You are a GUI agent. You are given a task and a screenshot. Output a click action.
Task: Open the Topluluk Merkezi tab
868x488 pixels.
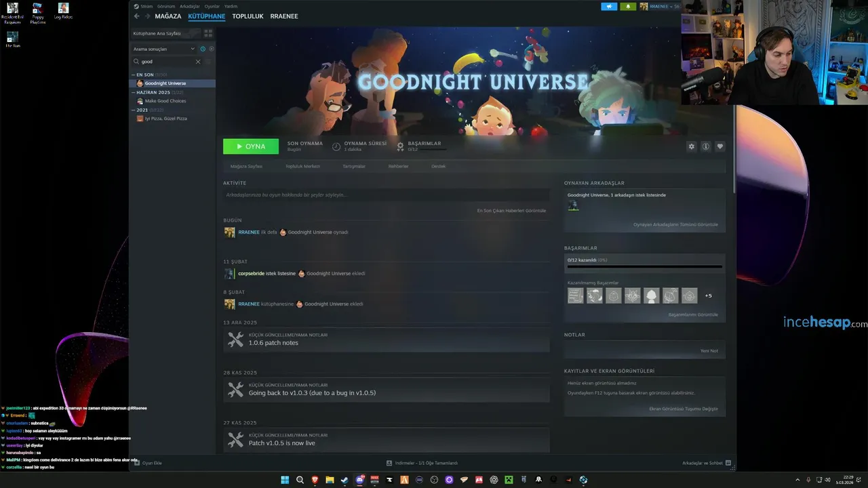coord(302,166)
